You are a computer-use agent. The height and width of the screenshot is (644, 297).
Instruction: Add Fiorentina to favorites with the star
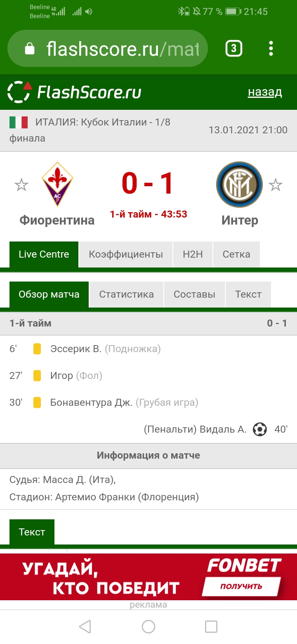(21, 185)
